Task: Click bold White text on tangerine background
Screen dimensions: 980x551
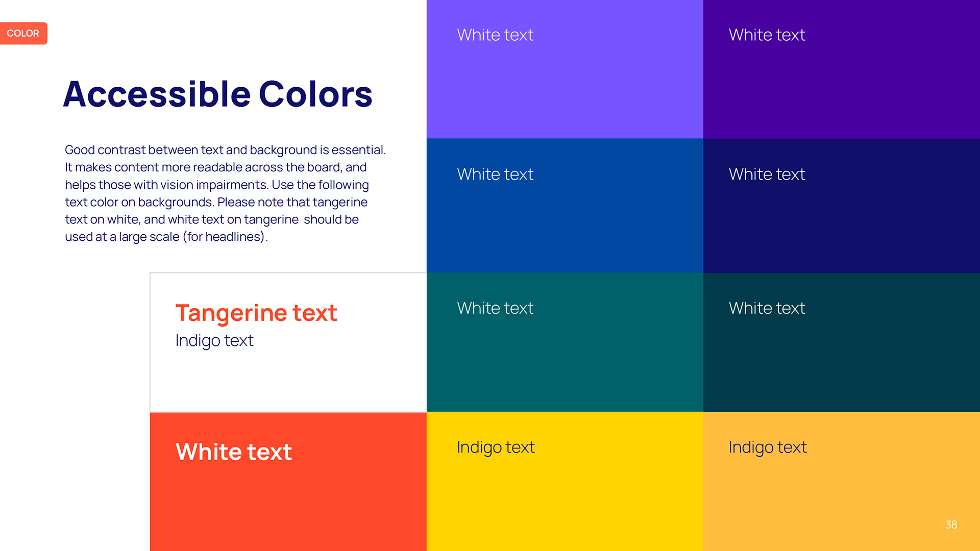Action: point(233,452)
